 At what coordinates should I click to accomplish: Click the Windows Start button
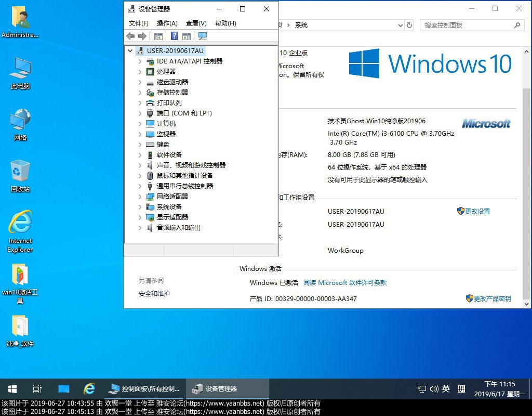click(12, 388)
